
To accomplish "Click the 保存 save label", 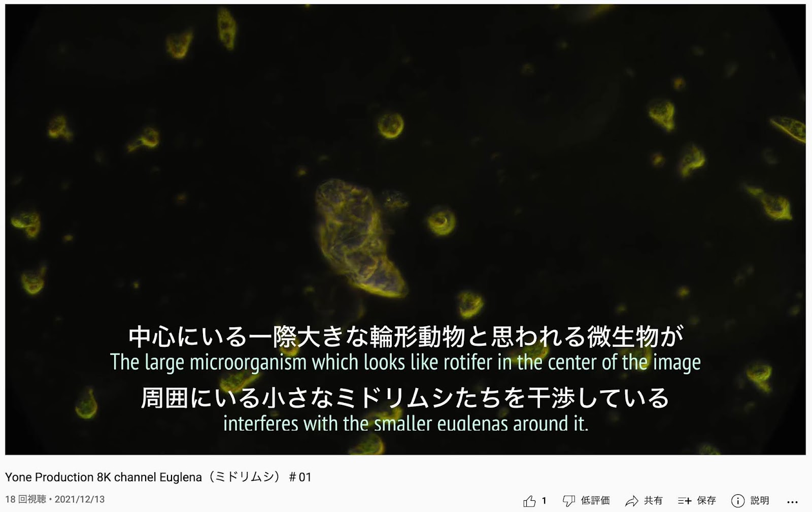I will coord(706,500).
